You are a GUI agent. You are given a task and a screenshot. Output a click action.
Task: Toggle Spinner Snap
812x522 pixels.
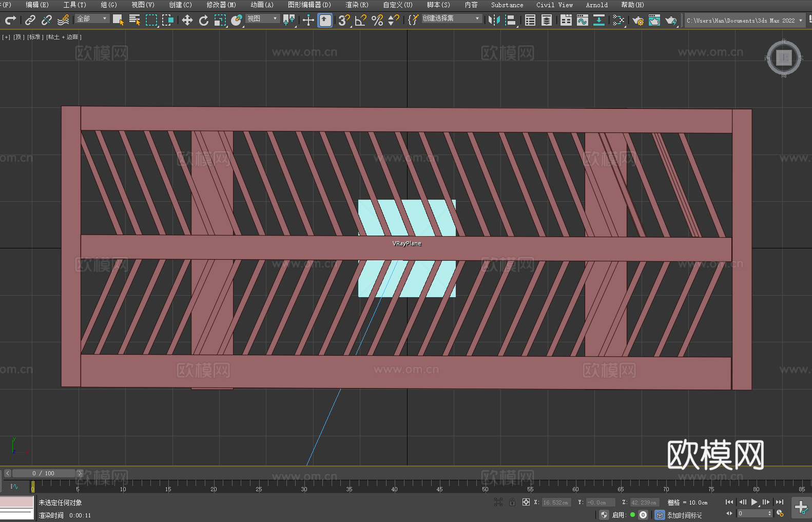click(x=394, y=20)
